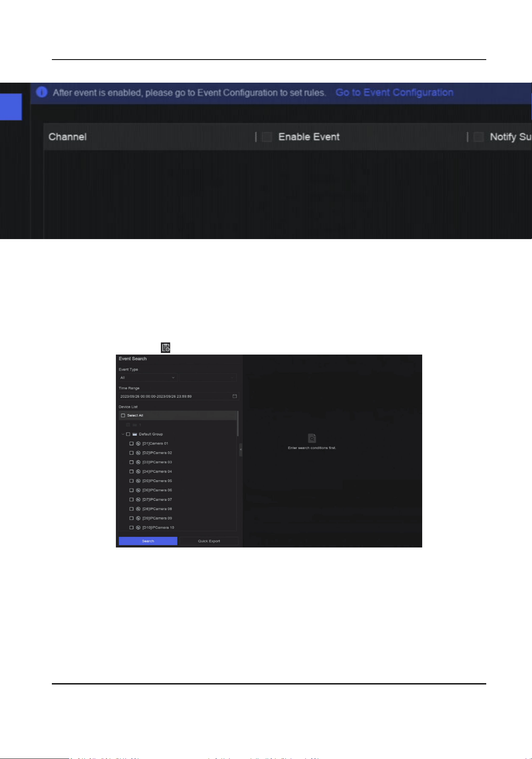Click the [D8]IPCamera 08 label
The image size is (532, 759).
pos(157,509)
